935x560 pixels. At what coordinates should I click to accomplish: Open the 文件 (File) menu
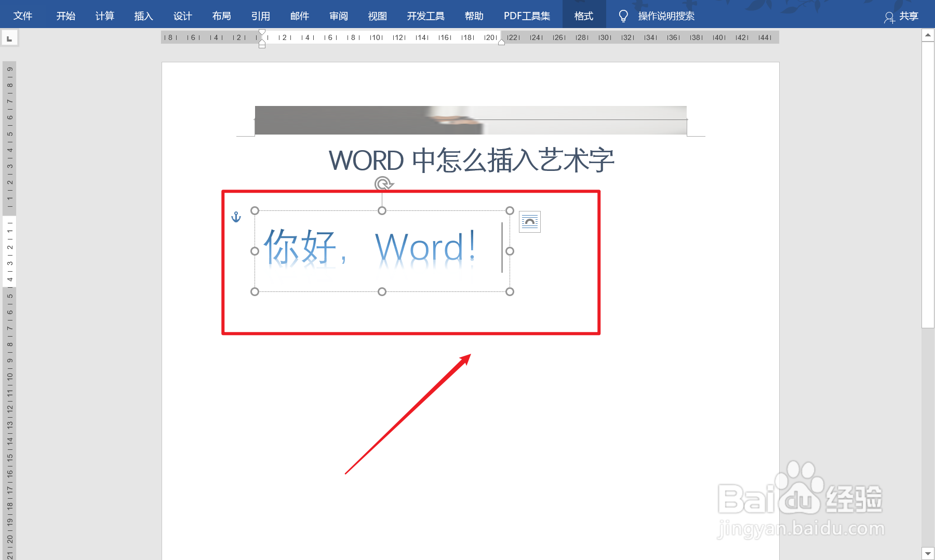click(23, 15)
